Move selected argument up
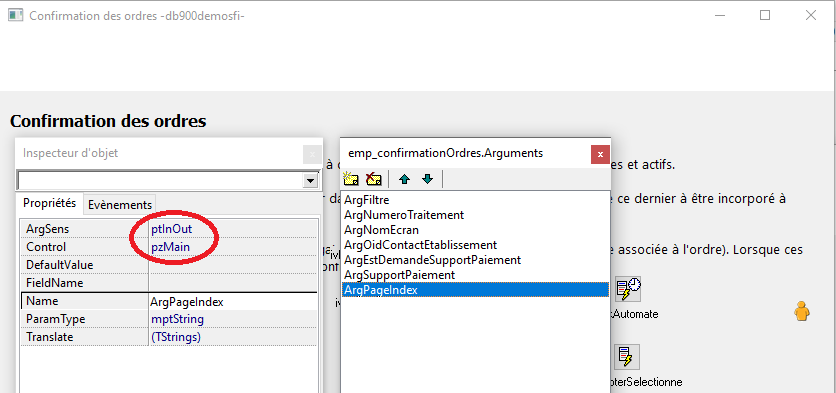The image size is (836, 393). 404,179
